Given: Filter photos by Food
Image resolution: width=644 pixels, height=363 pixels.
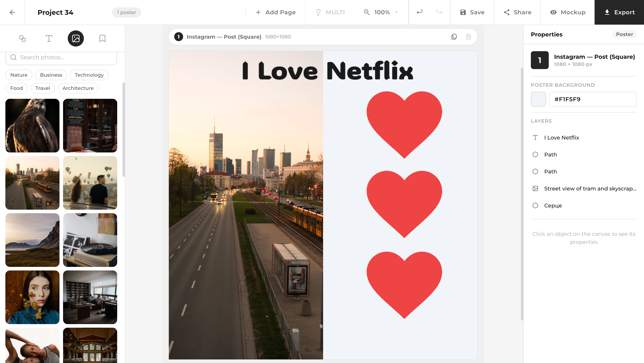Looking at the screenshot, I should 17,88.
